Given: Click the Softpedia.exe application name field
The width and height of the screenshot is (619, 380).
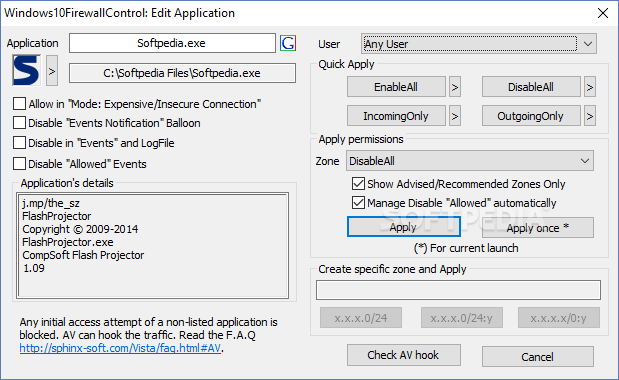Looking at the screenshot, I should tap(172, 43).
